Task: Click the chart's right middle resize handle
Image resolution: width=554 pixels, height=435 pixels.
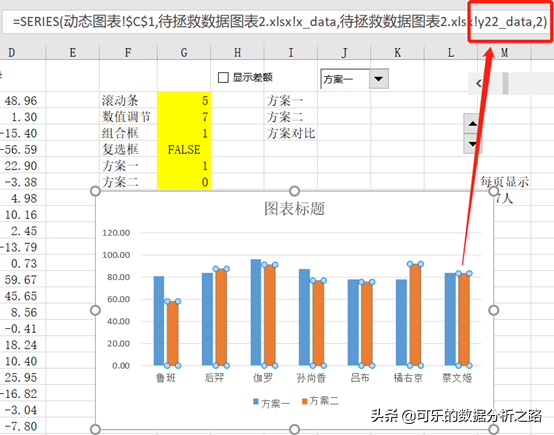Action: click(x=494, y=310)
